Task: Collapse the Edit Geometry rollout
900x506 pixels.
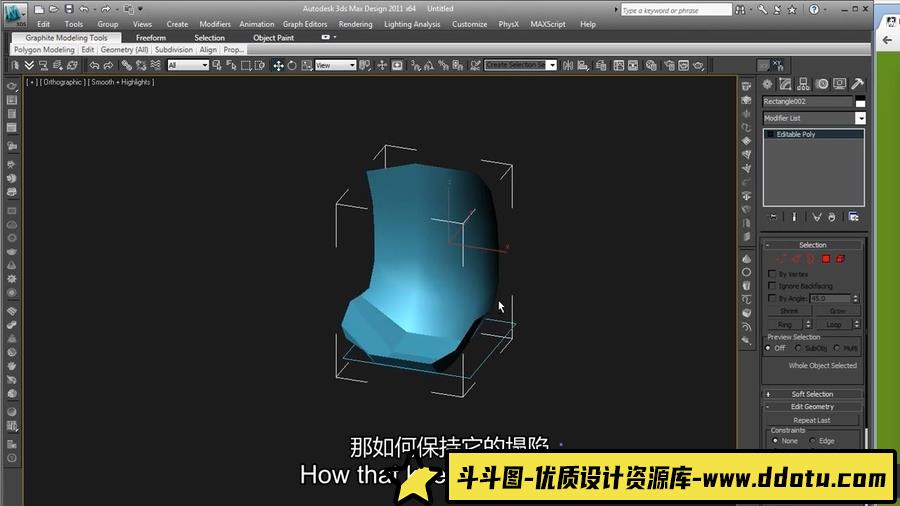Action: tap(813, 407)
